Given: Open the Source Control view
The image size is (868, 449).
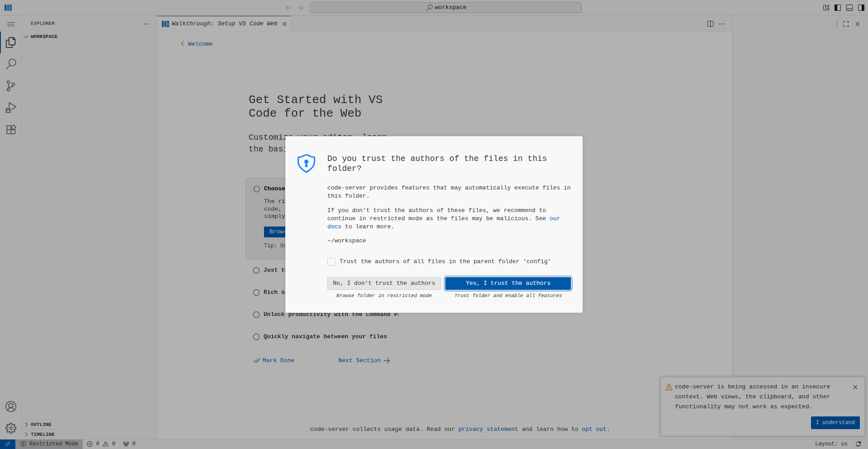Looking at the screenshot, I should point(11,86).
